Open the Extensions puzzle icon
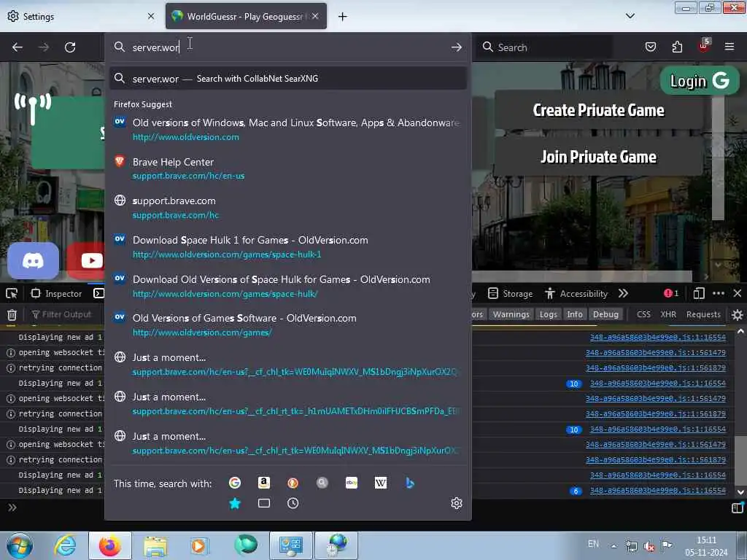The image size is (747, 560). [x=677, y=47]
